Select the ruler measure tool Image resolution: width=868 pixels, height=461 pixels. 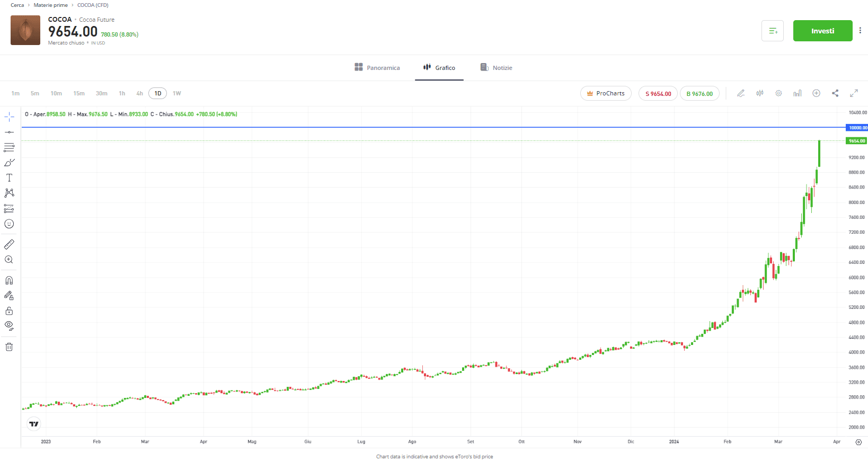(x=9, y=244)
